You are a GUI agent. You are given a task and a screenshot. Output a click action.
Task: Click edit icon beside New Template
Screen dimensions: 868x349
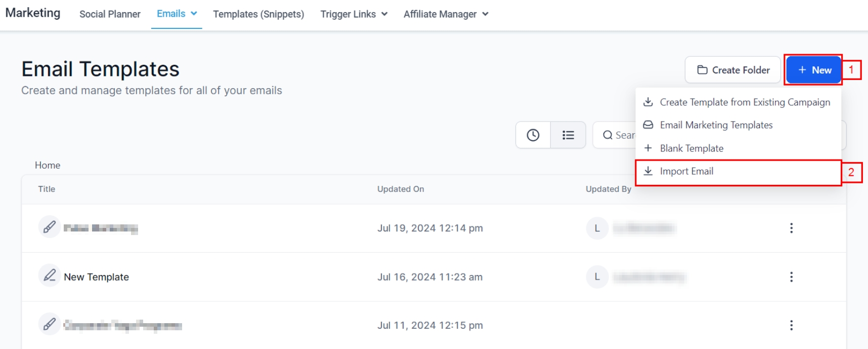[50, 276]
